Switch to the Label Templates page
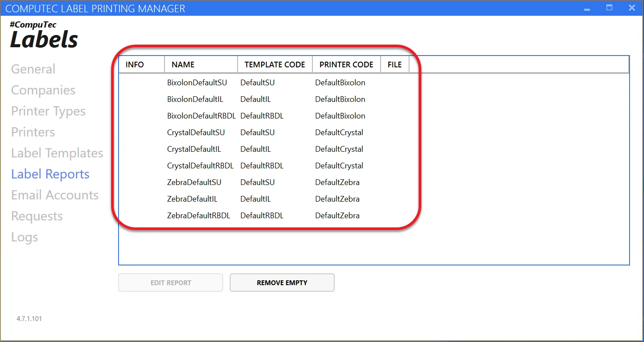Viewport: 644px width, 342px height. coord(57,153)
